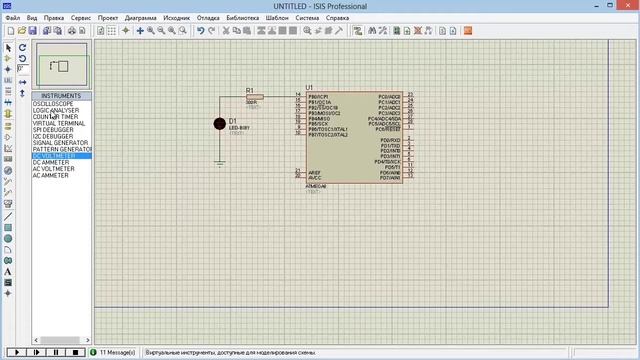
Task: Select the 2D Closed Path tool
Action: point(8,260)
